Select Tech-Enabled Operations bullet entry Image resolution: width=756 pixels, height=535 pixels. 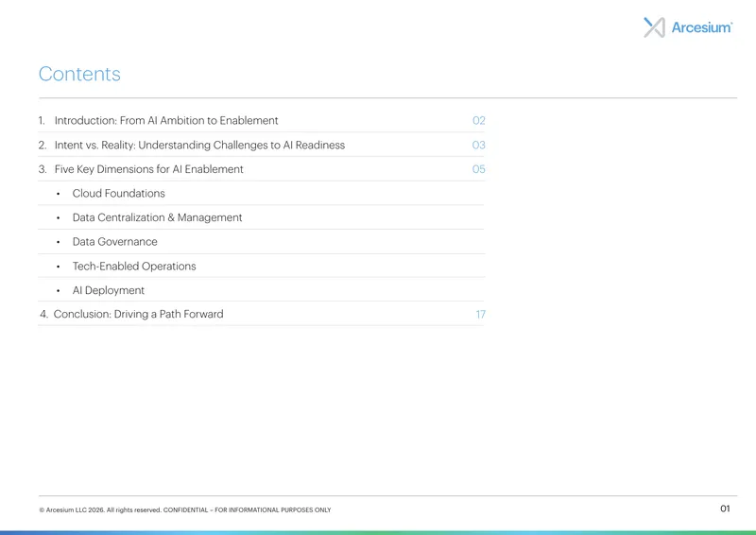click(x=134, y=267)
